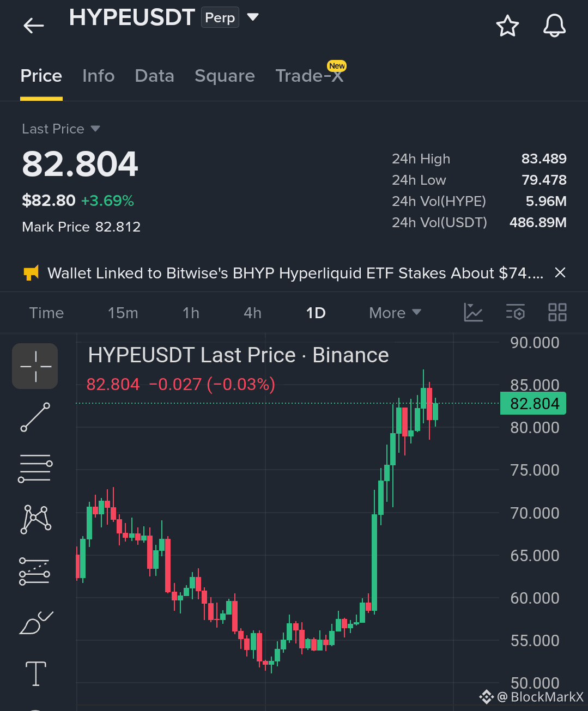This screenshot has height=711, width=588.
Task: Select the trend line drawing tool
Action: (35, 417)
